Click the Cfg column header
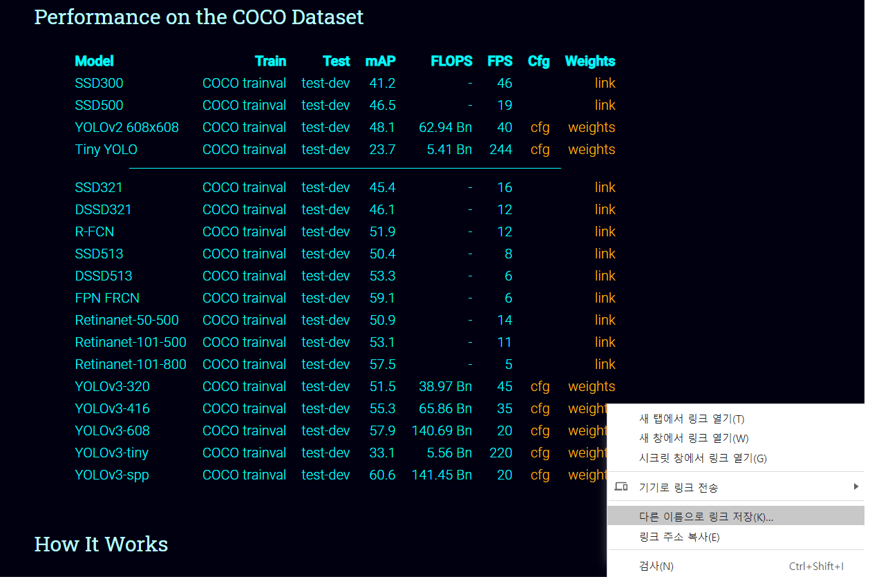 (538, 61)
